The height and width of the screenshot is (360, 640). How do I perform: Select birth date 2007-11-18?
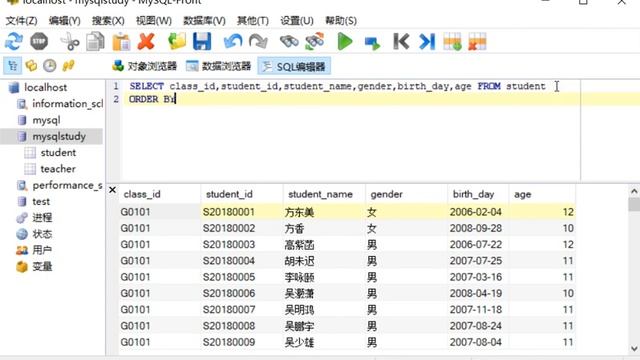pyautogui.click(x=478, y=310)
